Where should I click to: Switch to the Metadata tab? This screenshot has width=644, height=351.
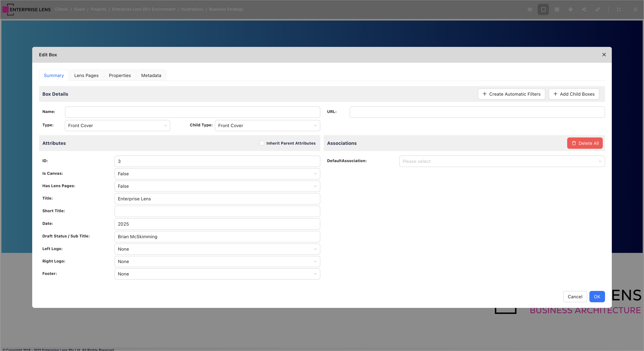[x=151, y=76]
